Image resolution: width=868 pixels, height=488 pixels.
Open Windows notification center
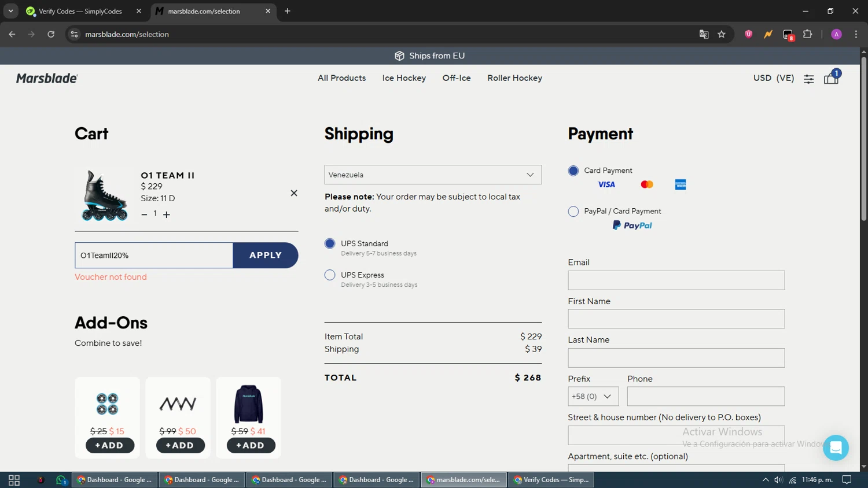(x=847, y=480)
